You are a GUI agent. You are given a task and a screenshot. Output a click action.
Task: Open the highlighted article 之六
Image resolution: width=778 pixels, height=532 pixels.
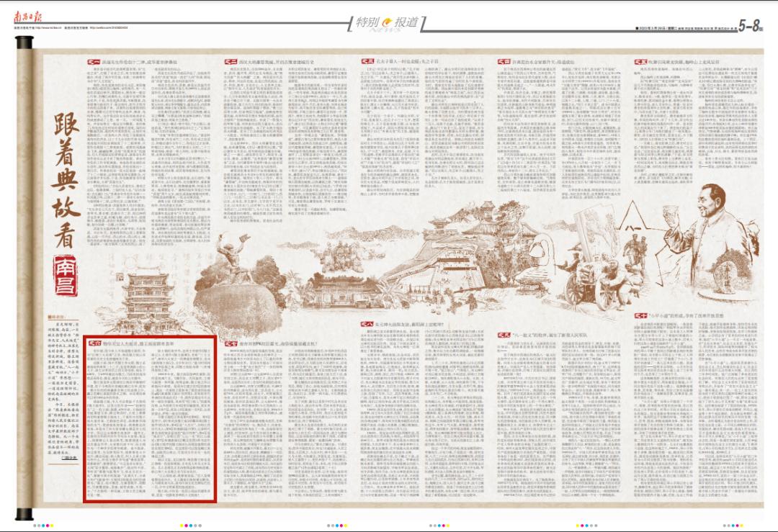(x=151, y=419)
